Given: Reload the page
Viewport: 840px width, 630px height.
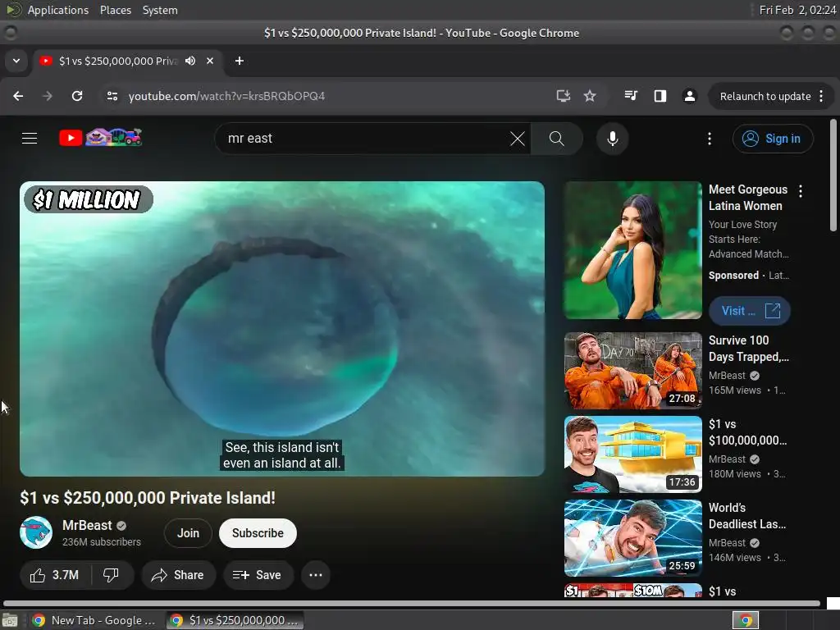Looking at the screenshot, I should [x=77, y=96].
